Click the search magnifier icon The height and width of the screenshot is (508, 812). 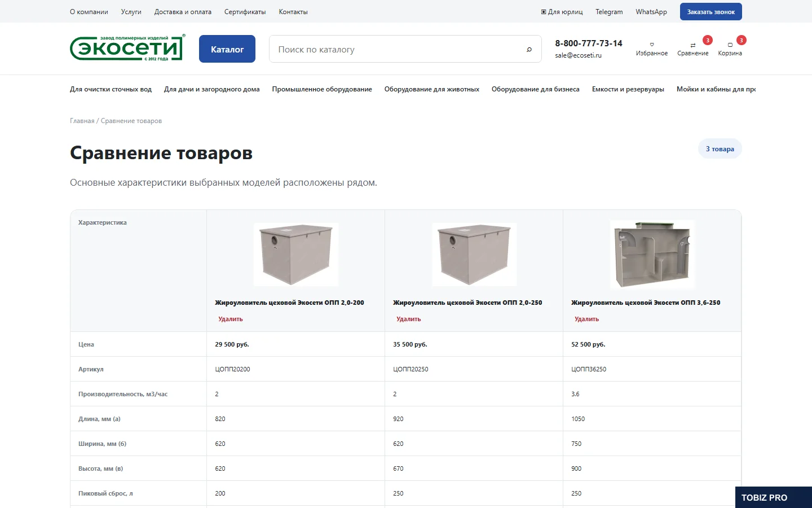tap(529, 49)
